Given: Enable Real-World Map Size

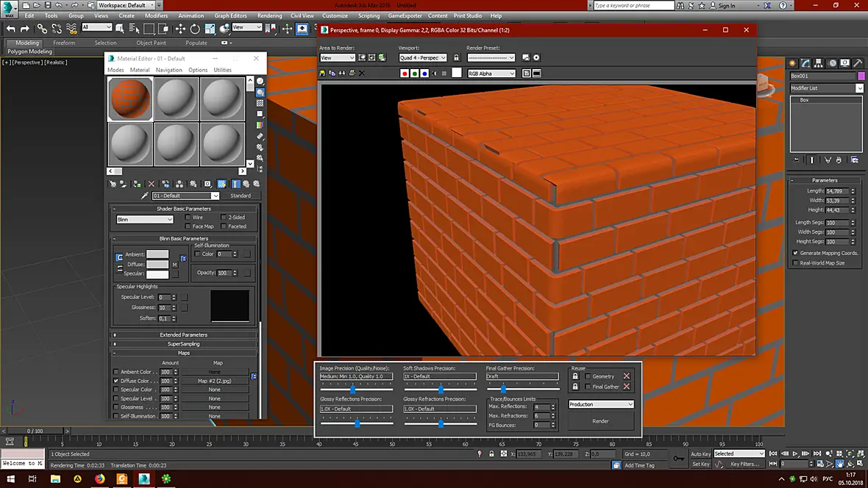Looking at the screenshot, I should tap(795, 263).
